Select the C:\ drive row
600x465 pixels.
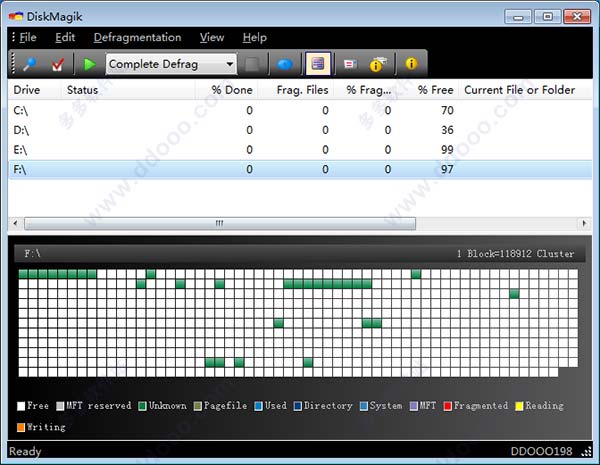300,111
